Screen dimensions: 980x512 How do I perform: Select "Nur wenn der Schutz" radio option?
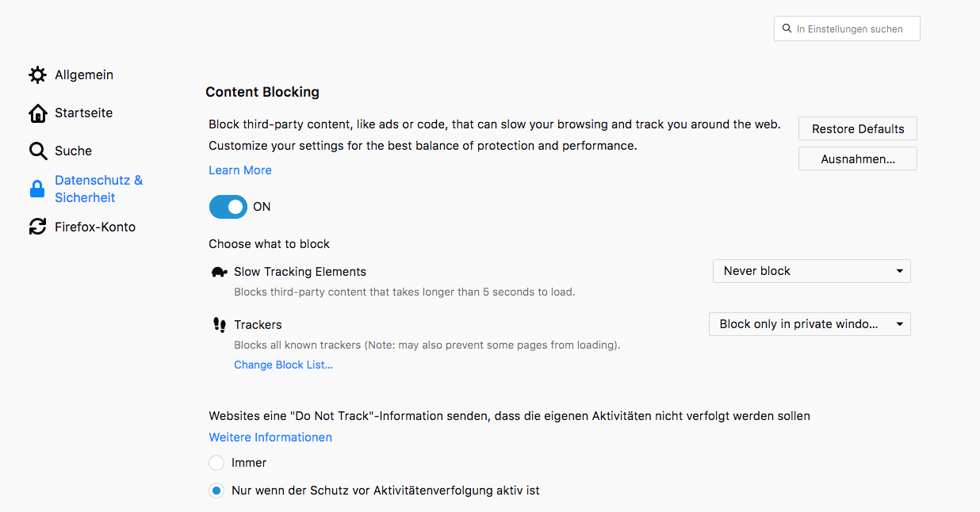point(216,491)
